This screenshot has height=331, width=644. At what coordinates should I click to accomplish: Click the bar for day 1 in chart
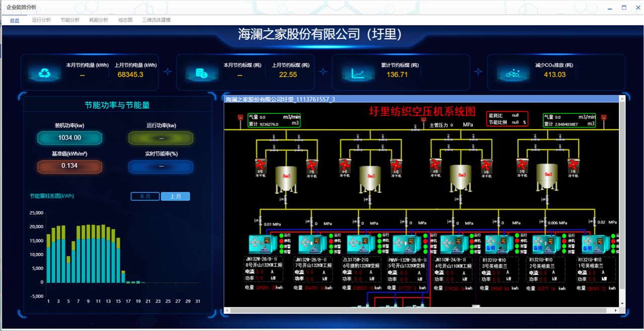48,258
